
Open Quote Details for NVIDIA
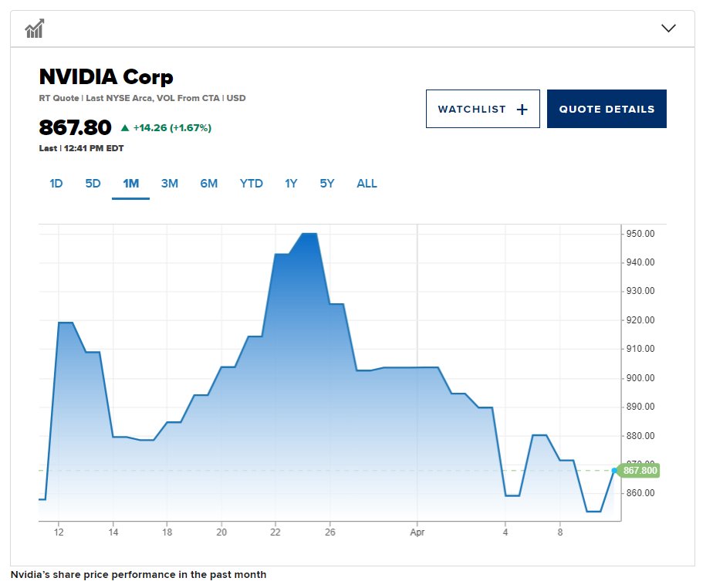pos(607,109)
